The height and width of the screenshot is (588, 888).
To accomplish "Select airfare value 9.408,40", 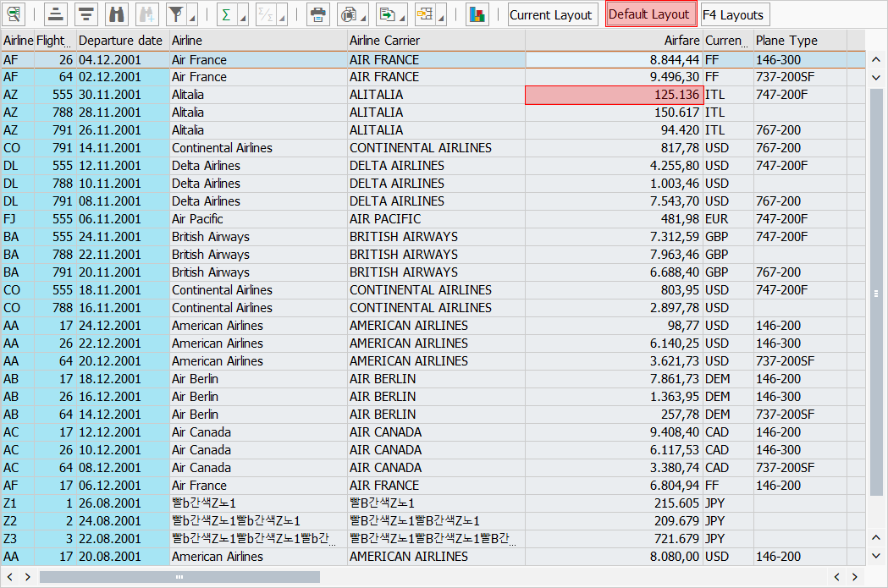I will click(x=615, y=431).
